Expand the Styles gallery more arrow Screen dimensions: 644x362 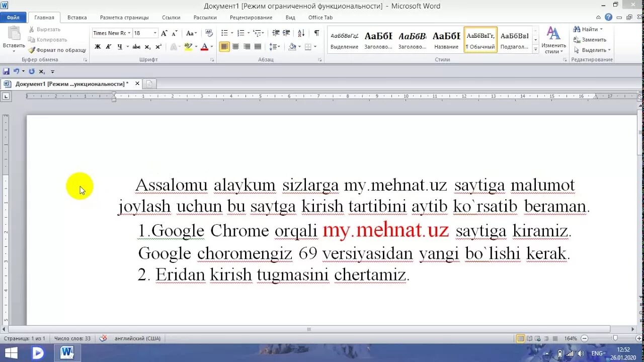[x=535, y=49]
